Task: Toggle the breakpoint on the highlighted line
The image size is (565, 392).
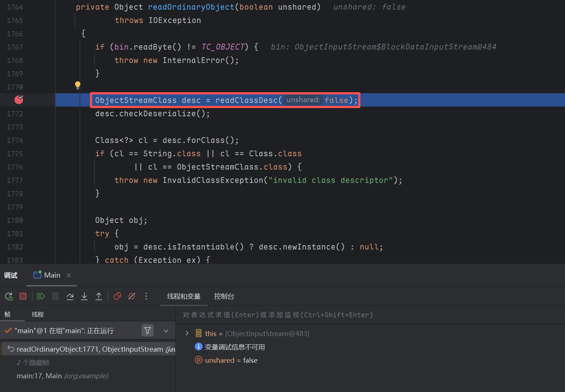Action: (x=19, y=100)
